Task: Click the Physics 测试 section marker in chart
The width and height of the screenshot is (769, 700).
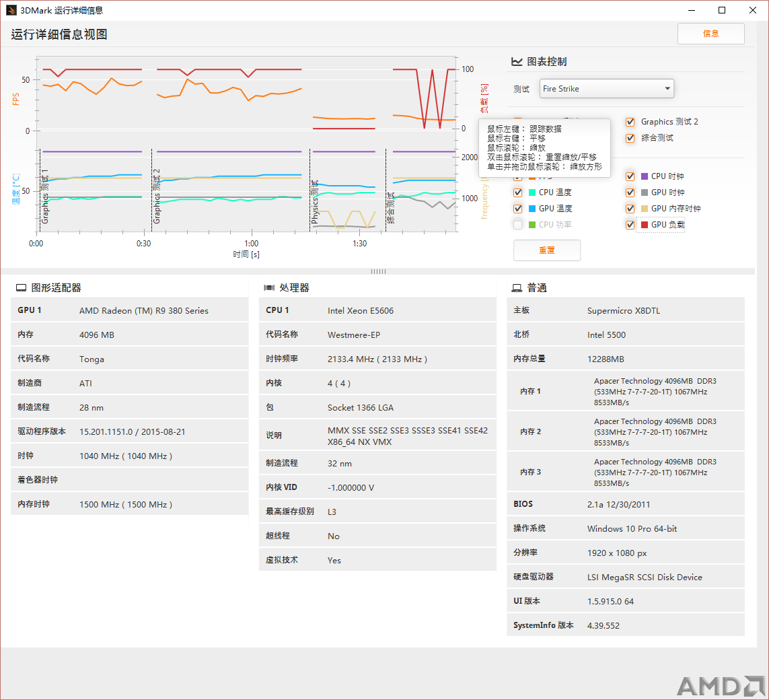Action: [315, 202]
